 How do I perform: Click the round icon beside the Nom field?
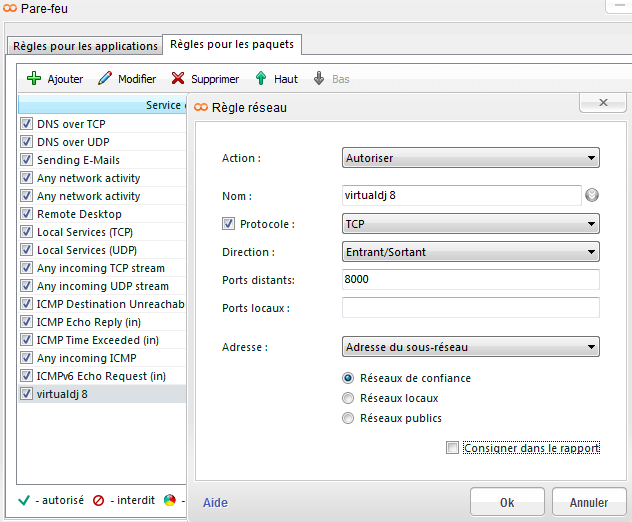(x=592, y=196)
